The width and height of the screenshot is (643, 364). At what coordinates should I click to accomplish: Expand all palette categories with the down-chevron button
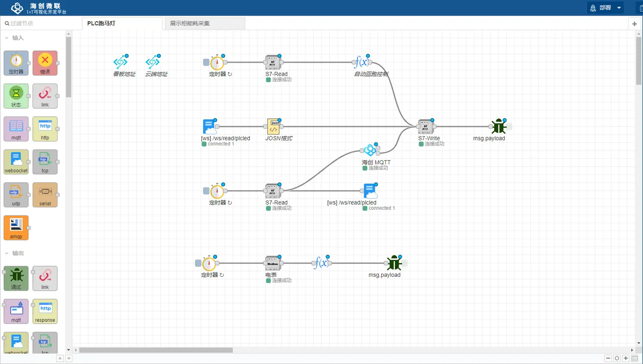pos(69,358)
